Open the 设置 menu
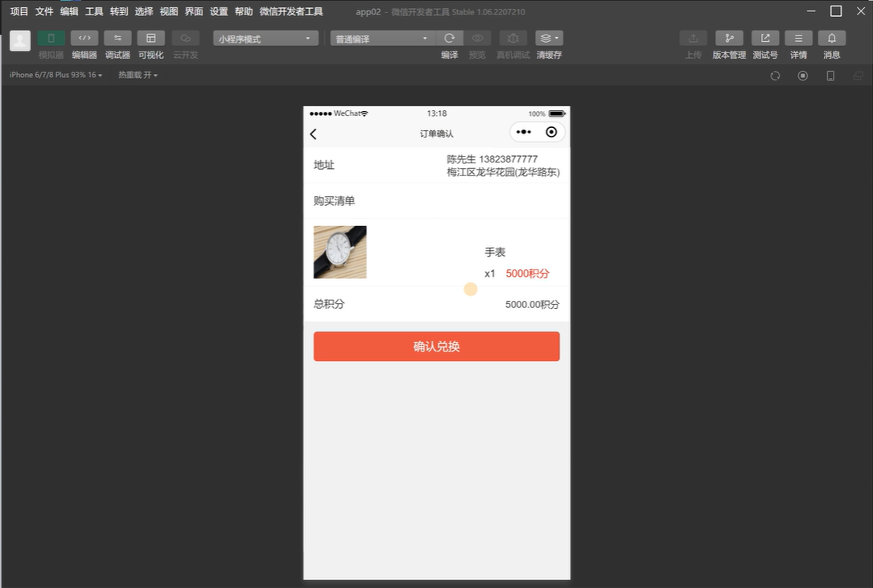Image resolution: width=873 pixels, height=588 pixels. tap(218, 11)
